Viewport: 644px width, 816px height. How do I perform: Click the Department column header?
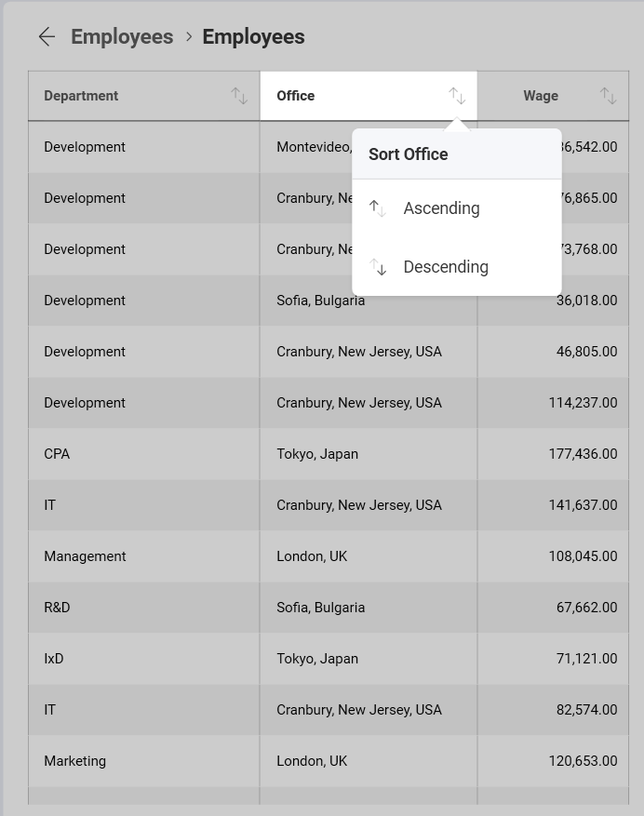(81, 96)
